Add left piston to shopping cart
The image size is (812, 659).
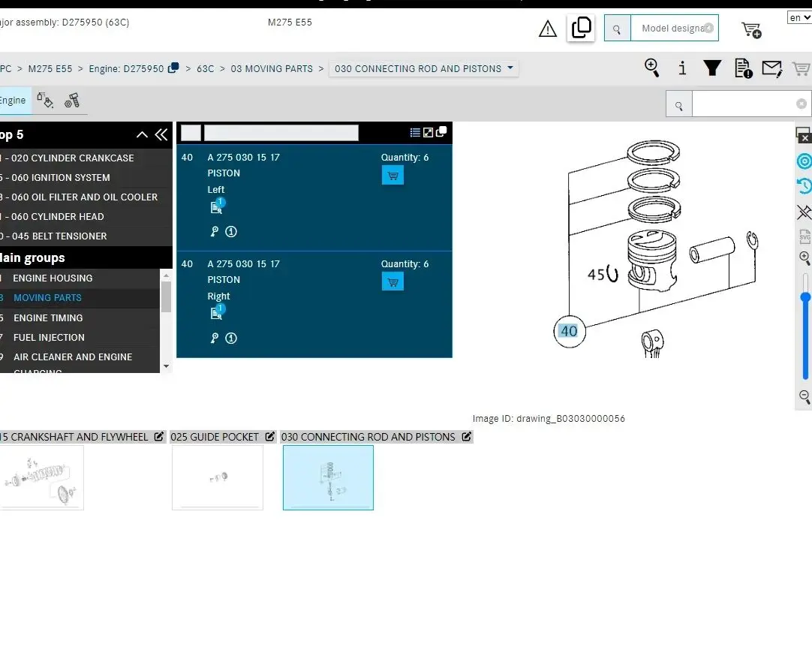coord(392,175)
